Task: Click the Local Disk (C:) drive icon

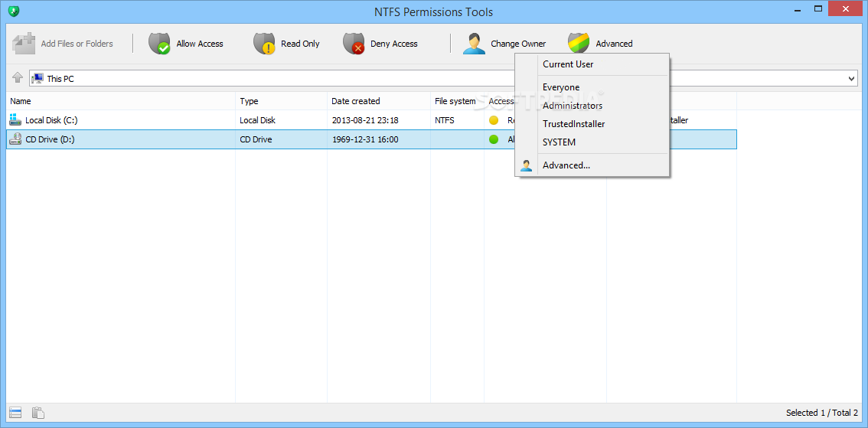Action: tap(15, 119)
